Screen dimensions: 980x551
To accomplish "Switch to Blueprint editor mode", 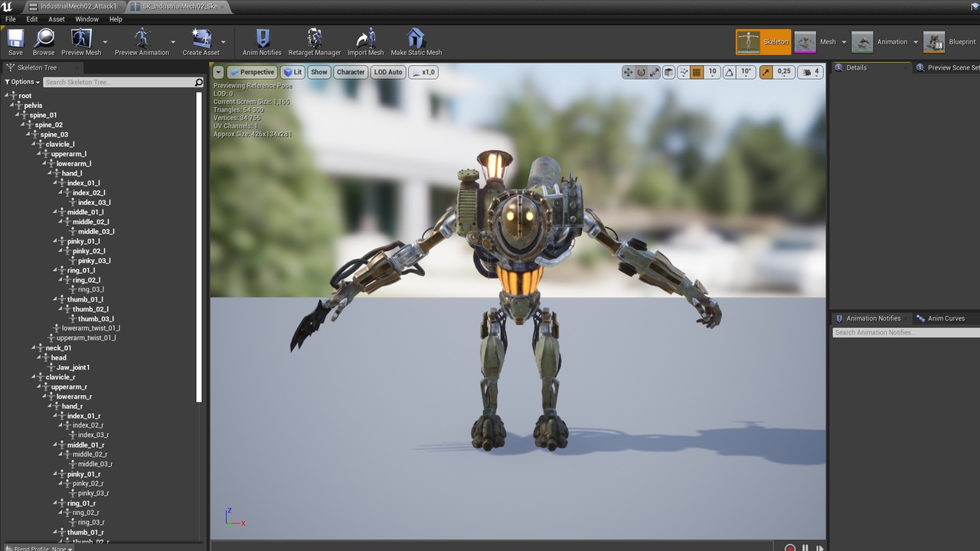I will pos(950,42).
